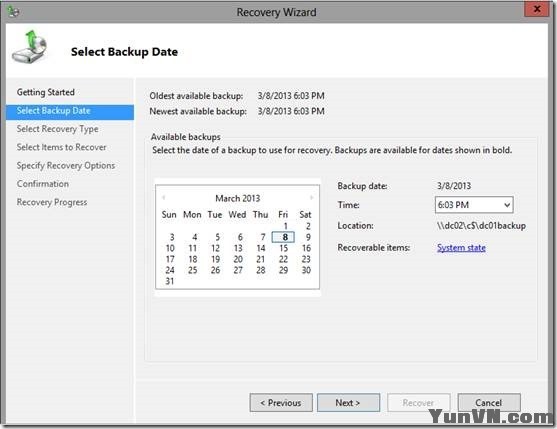Click the location path \\dc02\c$\dc01backup

(481, 226)
